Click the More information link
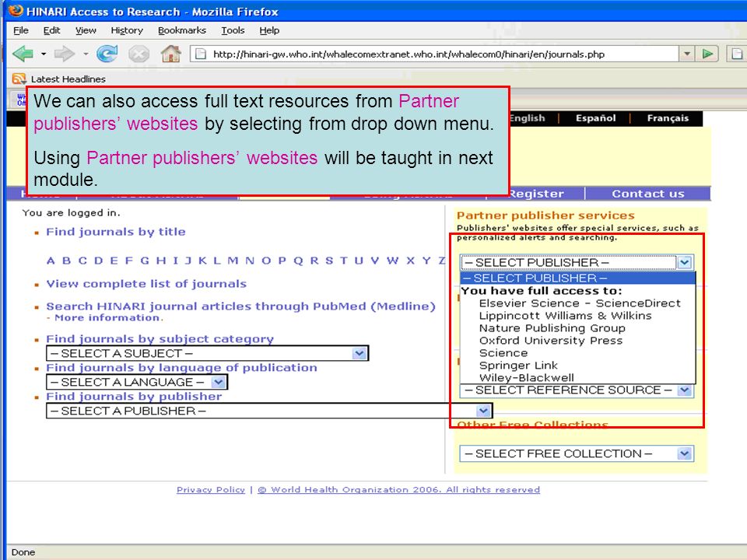This screenshot has width=747, height=560. click(x=109, y=317)
